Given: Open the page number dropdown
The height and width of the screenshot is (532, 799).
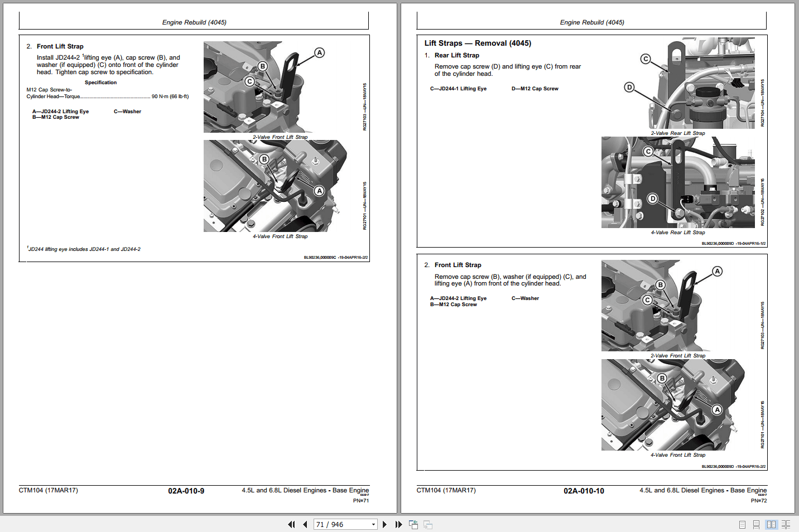Looking at the screenshot, I should coord(373,524).
